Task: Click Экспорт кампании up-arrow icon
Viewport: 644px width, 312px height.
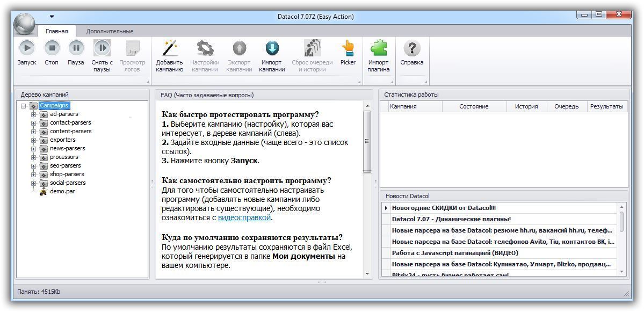Action: (x=239, y=48)
